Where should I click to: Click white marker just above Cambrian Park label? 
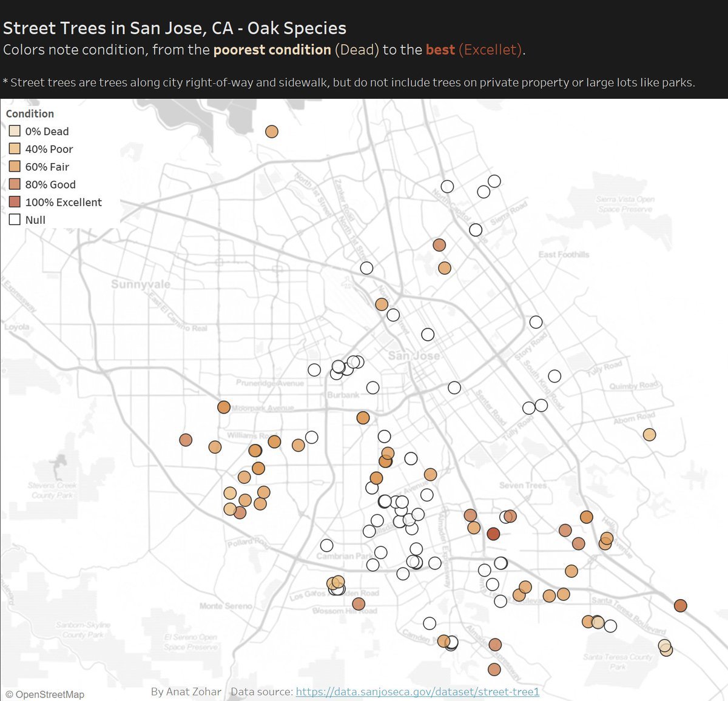[x=326, y=545]
